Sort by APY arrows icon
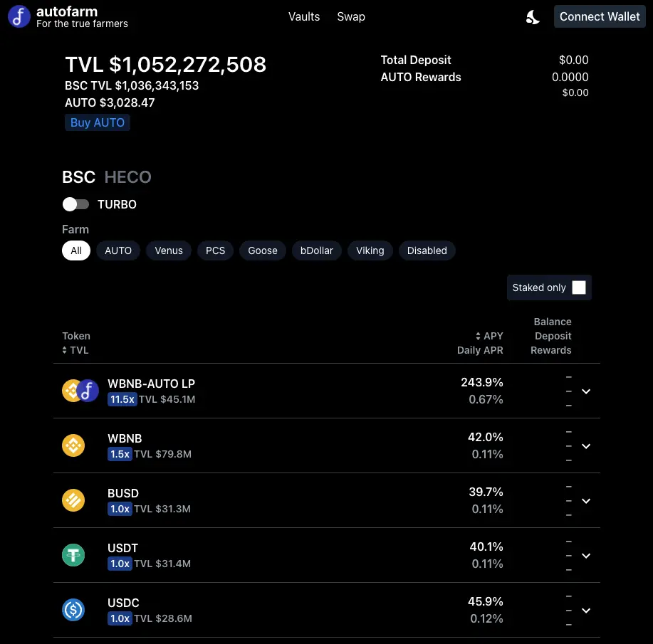The height and width of the screenshot is (644, 653). 478,336
